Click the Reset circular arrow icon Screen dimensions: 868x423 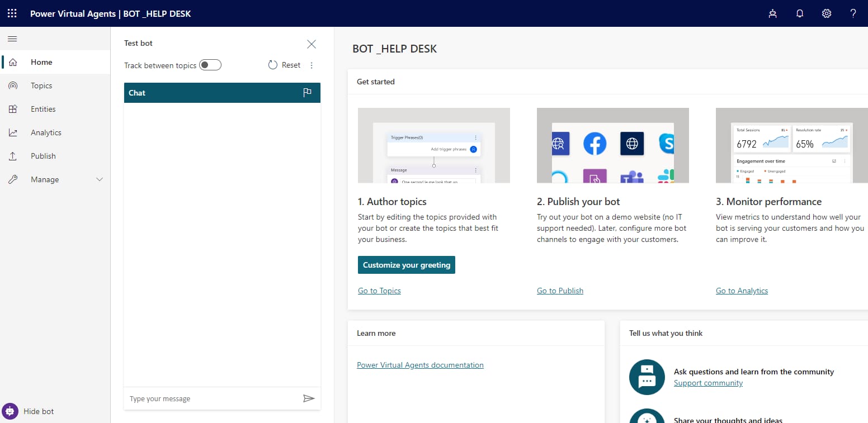tap(272, 65)
